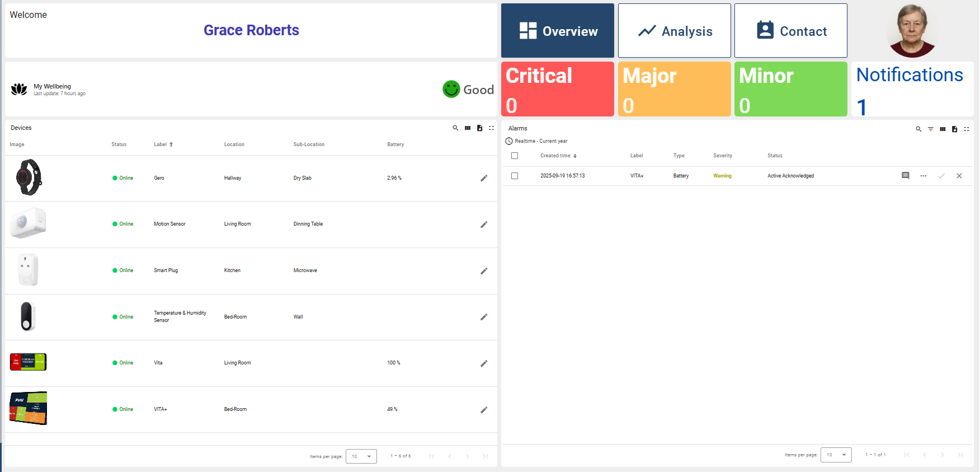980x472 pixels.
Task: Open Devices items per page dropdown
Action: tap(361, 456)
